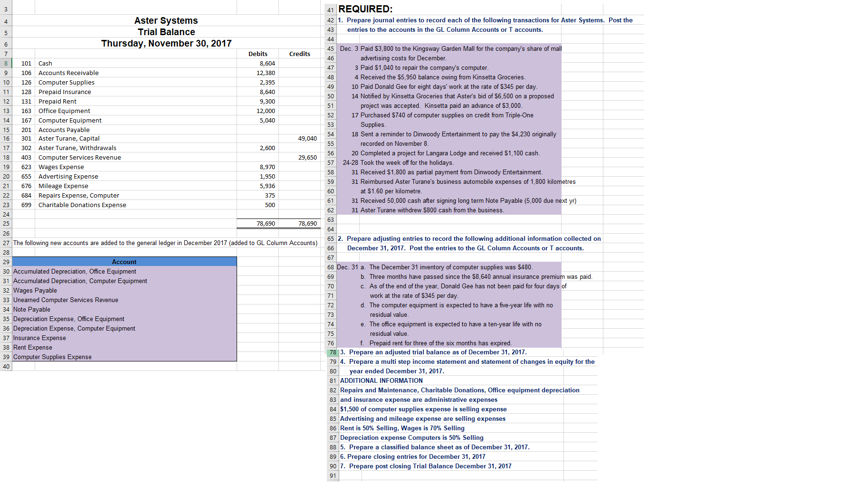
Task: Click the Prepaid Rent debit value 9,300
Action: click(258, 101)
